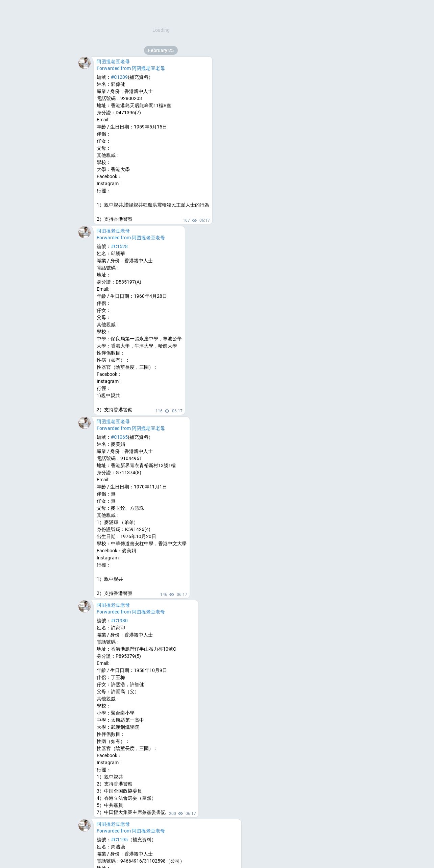Click the channel avatar beside the #C1065 post
The height and width of the screenshot is (868, 434).
coord(85,423)
